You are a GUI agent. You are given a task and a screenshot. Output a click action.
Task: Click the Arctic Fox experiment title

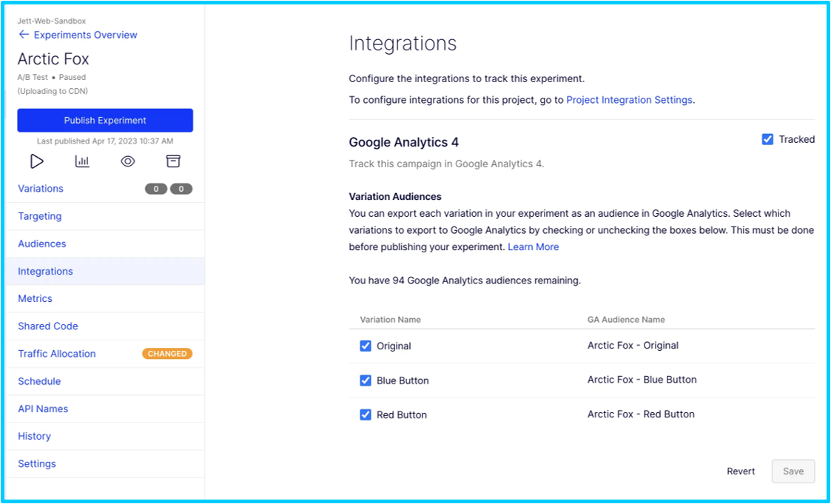pyautogui.click(x=53, y=58)
